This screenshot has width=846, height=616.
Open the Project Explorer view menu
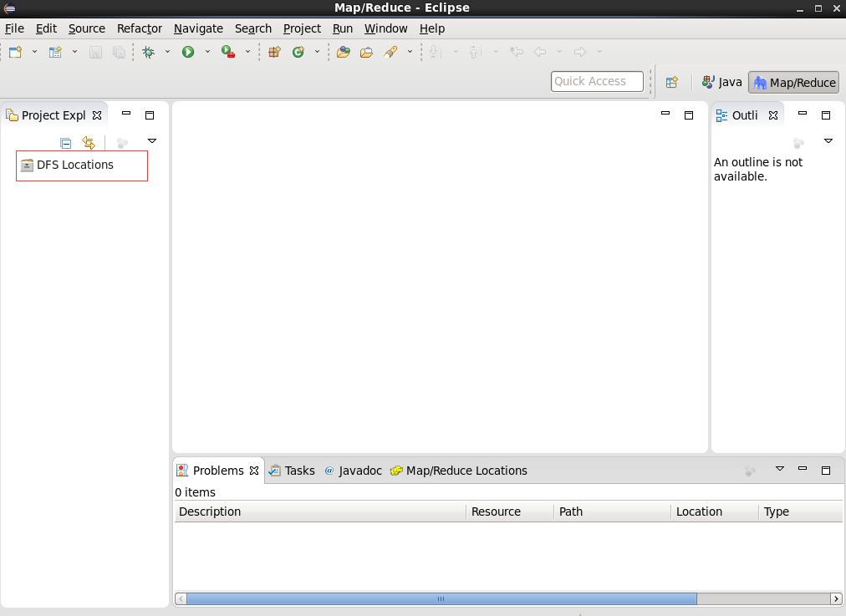coord(152,140)
